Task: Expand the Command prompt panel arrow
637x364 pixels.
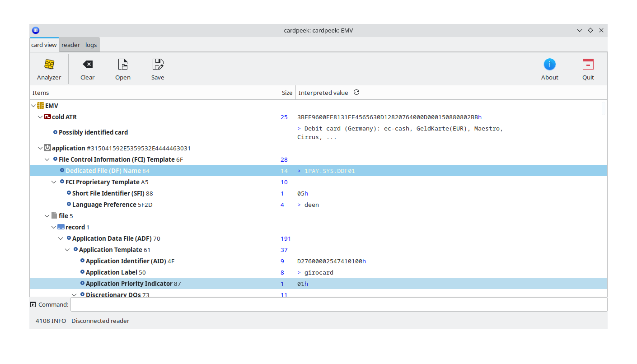Action: tap(32, 304)
